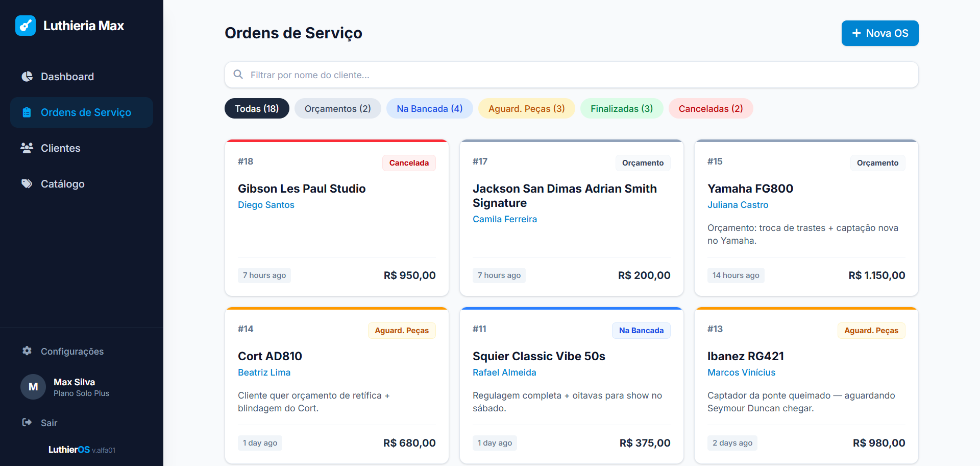Open client Marcos Vinícius link

741,372
